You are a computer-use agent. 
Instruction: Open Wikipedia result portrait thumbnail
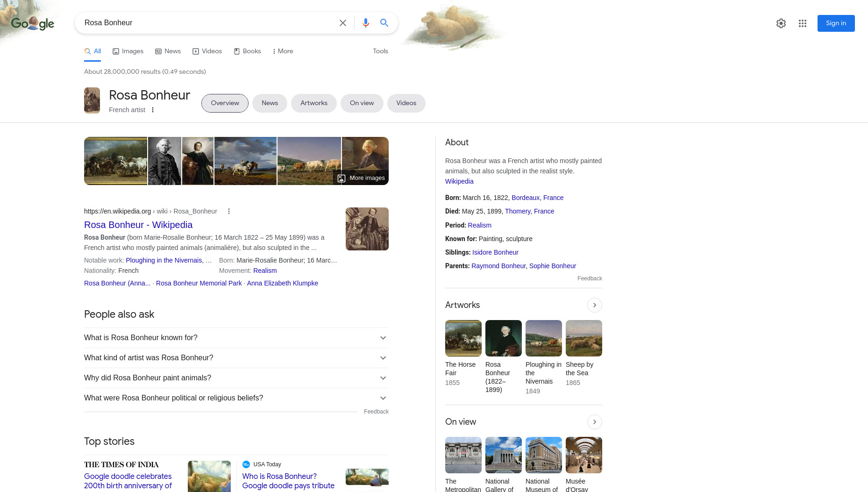pos(367,229)
